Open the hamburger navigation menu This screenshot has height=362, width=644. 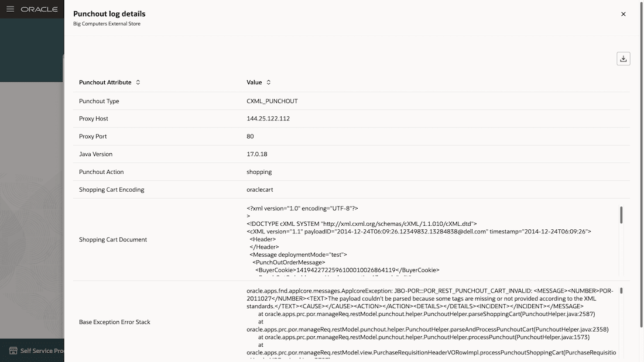pos(11,9)
